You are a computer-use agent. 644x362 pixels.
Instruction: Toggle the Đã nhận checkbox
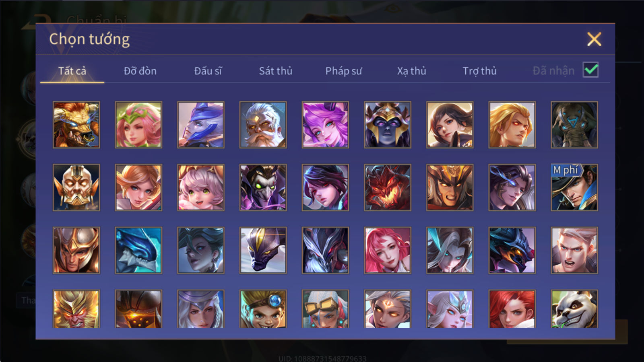591,70
